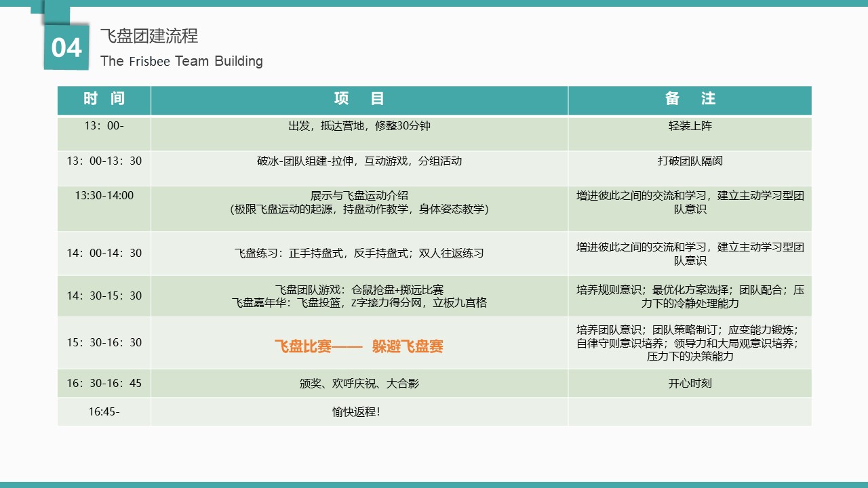Select the title 飞盘团建流程

149,36
